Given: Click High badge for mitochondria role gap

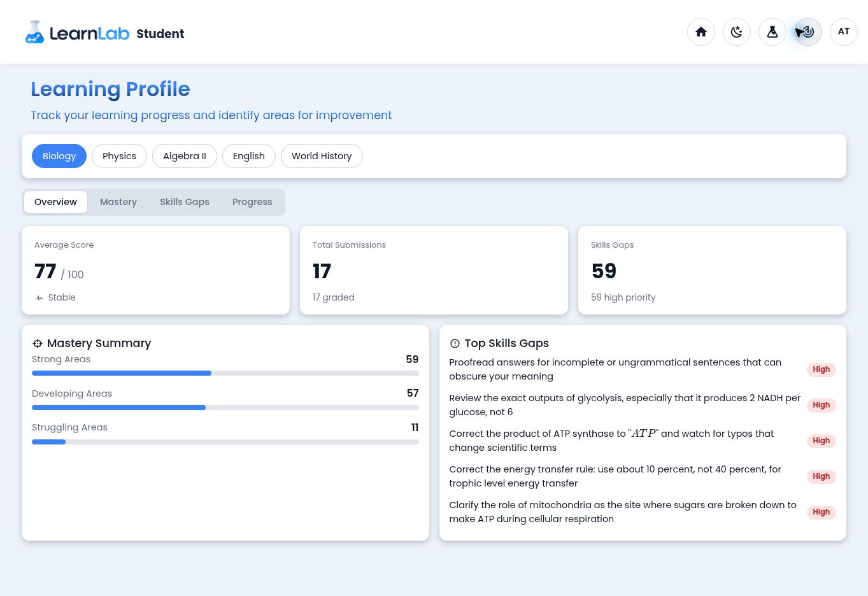Looking at the screenshot, I should [821, 512].
